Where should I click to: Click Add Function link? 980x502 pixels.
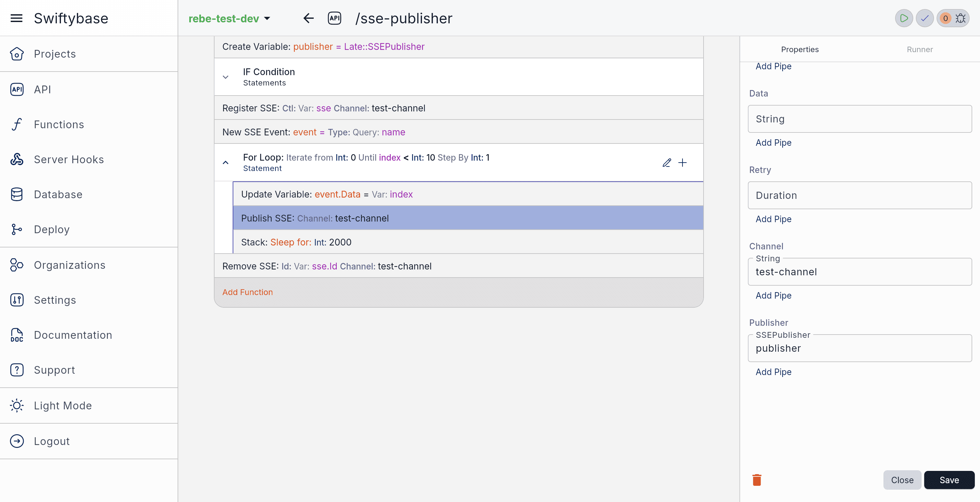tap(248, 292)
